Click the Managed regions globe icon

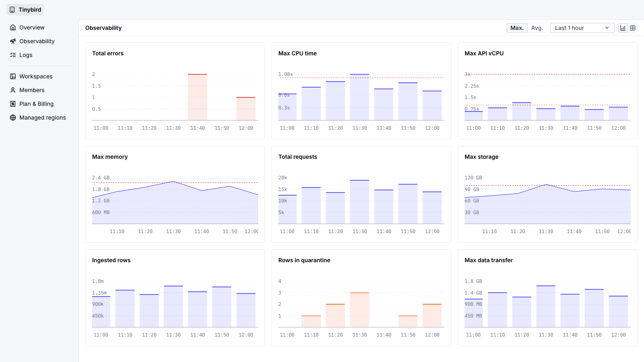click(x=13, y=118)
